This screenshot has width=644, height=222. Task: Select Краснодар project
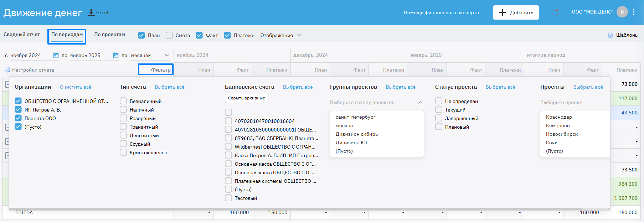[x=559, y=117]
